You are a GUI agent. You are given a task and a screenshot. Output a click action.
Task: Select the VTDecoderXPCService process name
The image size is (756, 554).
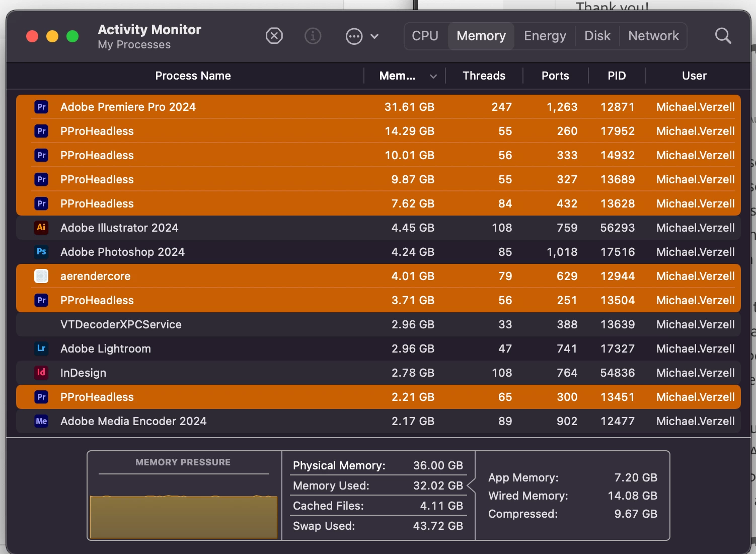pos(121,324)
